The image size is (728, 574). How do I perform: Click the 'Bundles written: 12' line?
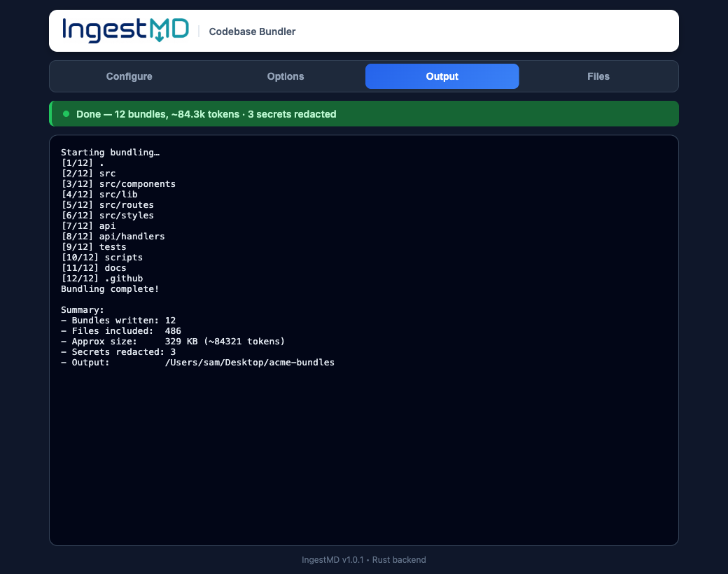[x=118, y=321]
